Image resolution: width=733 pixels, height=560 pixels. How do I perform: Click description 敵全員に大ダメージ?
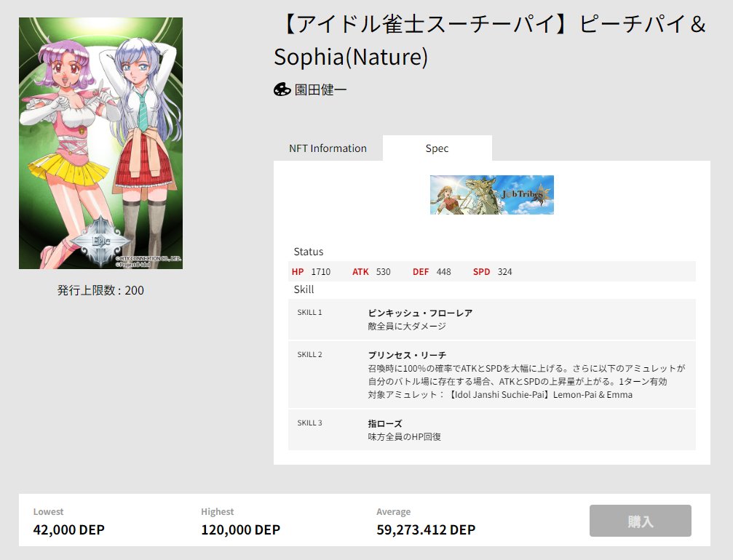coord(407,326)
